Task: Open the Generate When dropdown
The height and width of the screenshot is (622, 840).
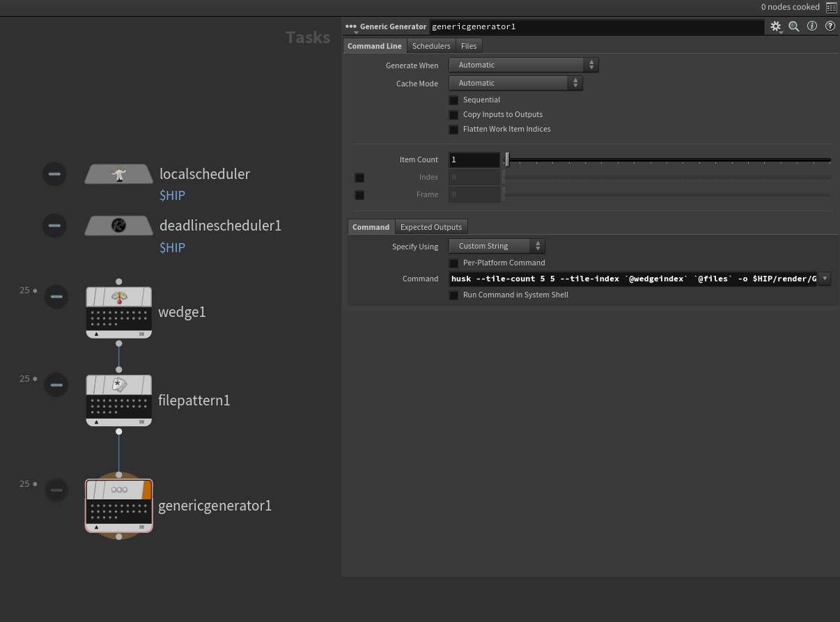Action: click(523, 65)
